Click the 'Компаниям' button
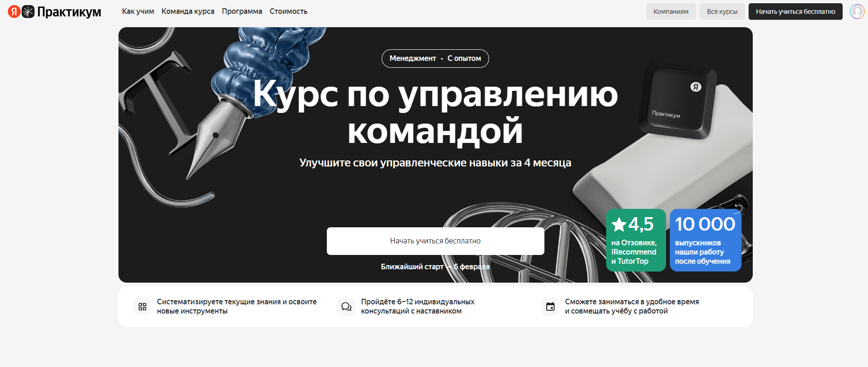This screenshot has height=367, width=868. coord(671,12)
